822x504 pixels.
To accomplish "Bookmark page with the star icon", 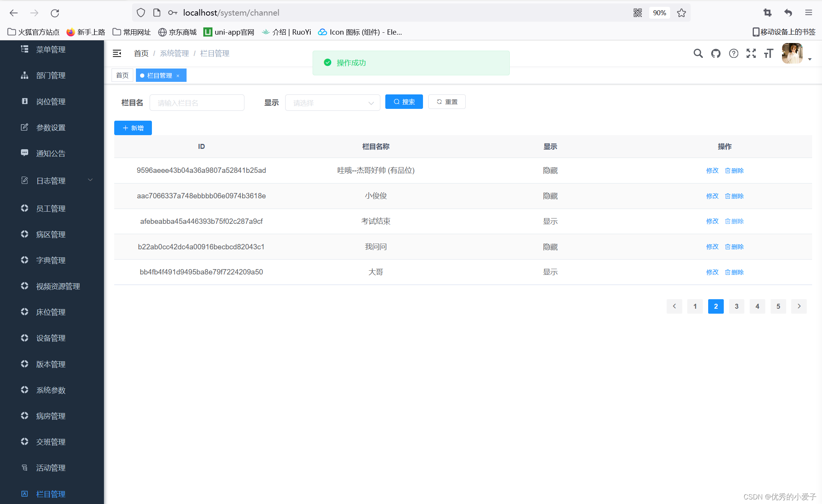I will (x=681, y=13).
